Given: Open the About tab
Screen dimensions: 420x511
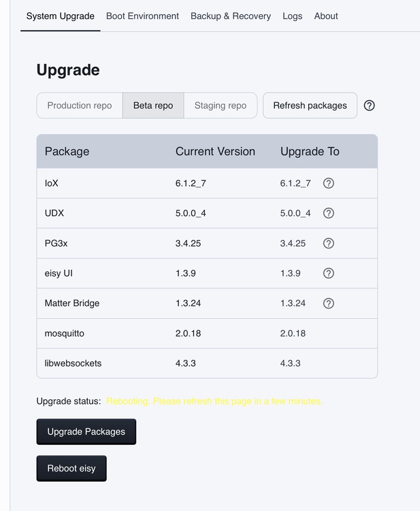Looking at the screenshot, I should pyautogui.click(x=326, y=16).
